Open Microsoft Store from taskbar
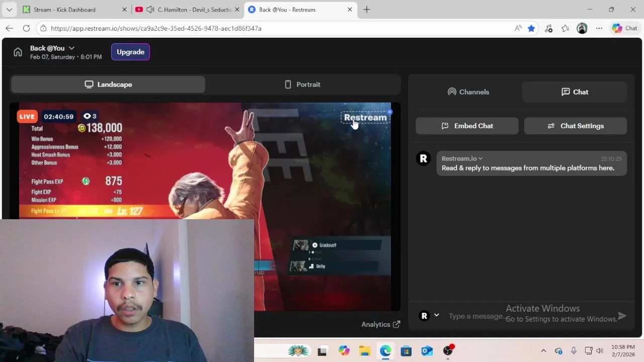 coord(406,351)
